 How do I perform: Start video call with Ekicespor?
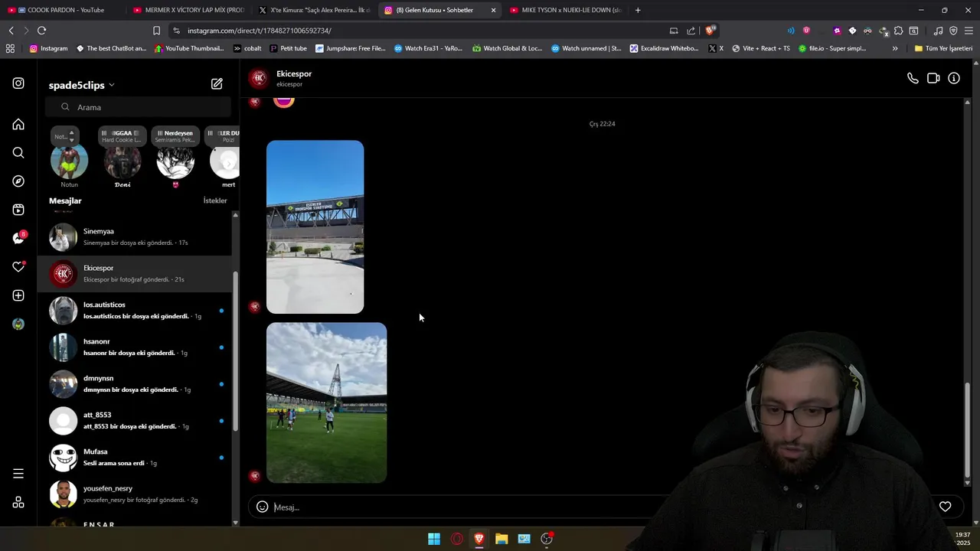tap(933, 78)
